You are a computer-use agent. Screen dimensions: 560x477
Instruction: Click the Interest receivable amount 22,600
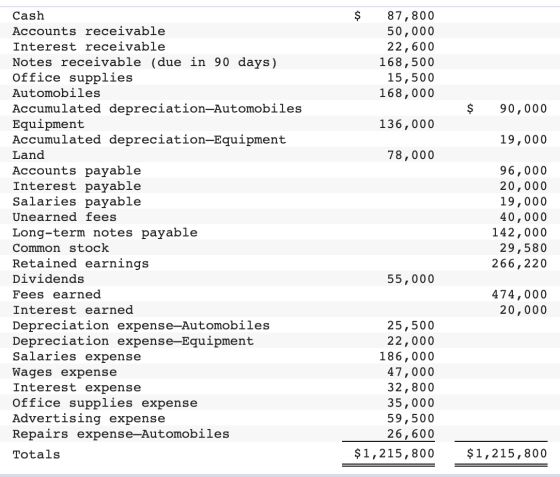411,47
